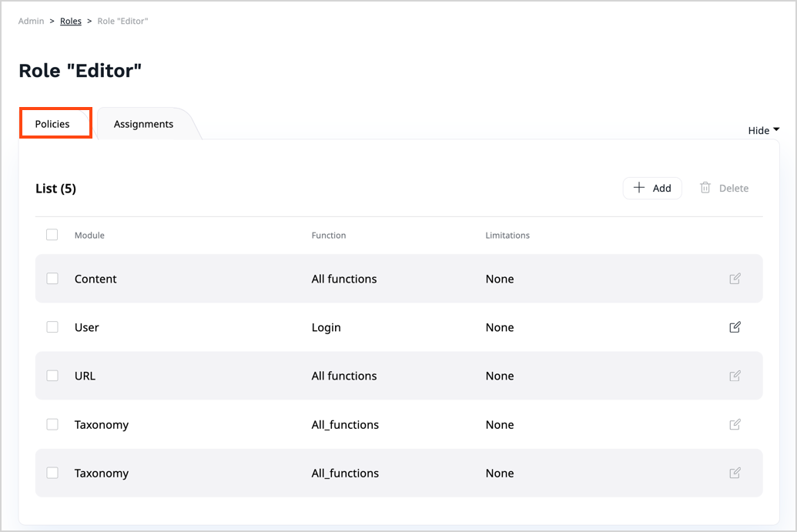The width and height of the screenshot is (797, 532).
Task: Click Admin in the breadcrumb
Action: 32,21
